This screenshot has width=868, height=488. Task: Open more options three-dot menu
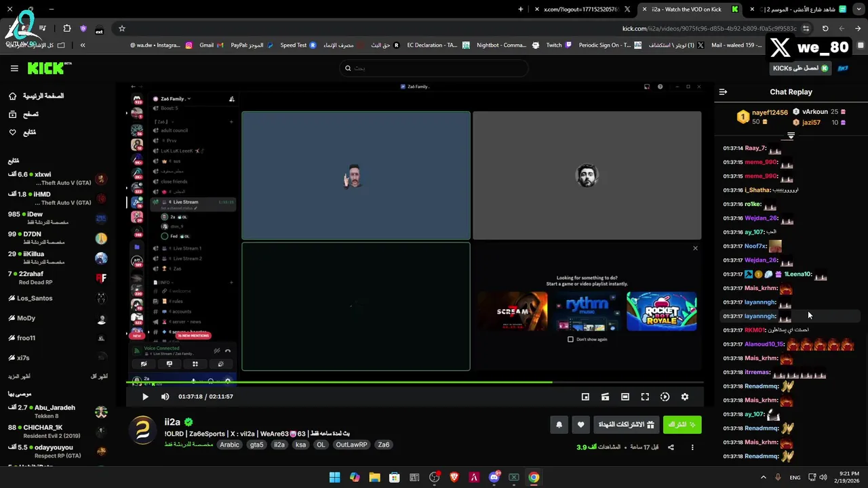[692, 447]
